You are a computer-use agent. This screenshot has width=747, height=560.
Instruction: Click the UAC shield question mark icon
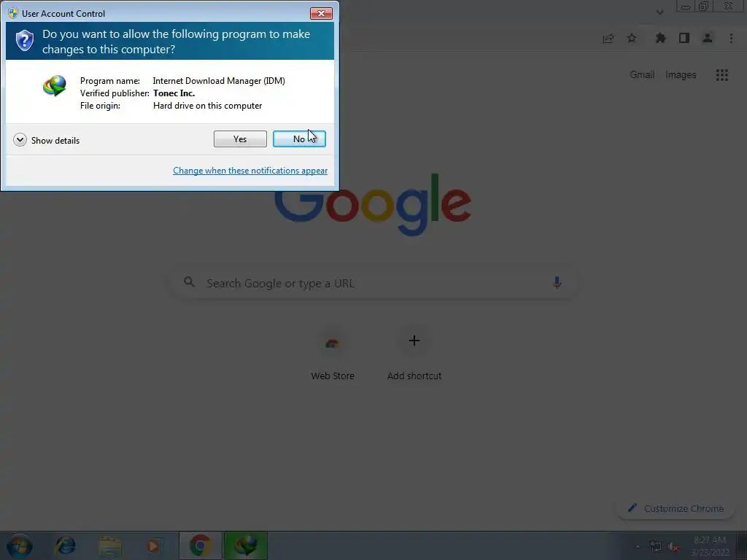24,41
